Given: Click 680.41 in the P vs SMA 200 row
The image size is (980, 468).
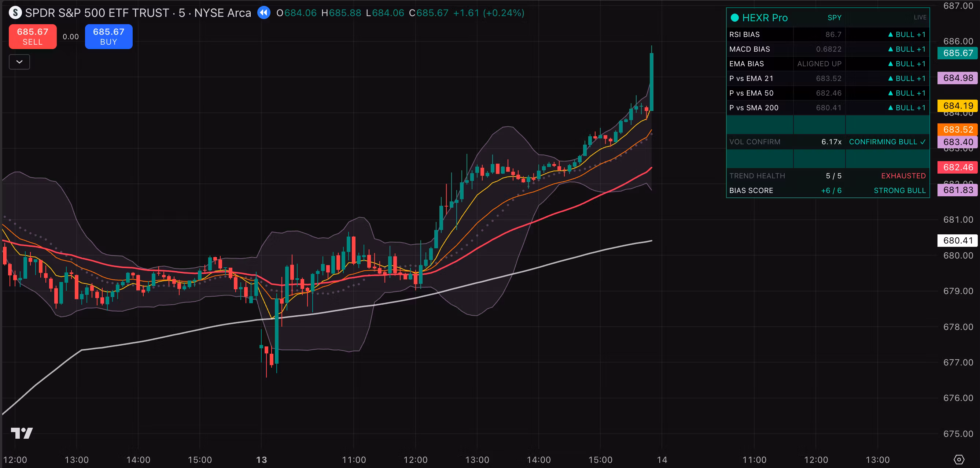Looking at the screenshot, I should (829, 108).
